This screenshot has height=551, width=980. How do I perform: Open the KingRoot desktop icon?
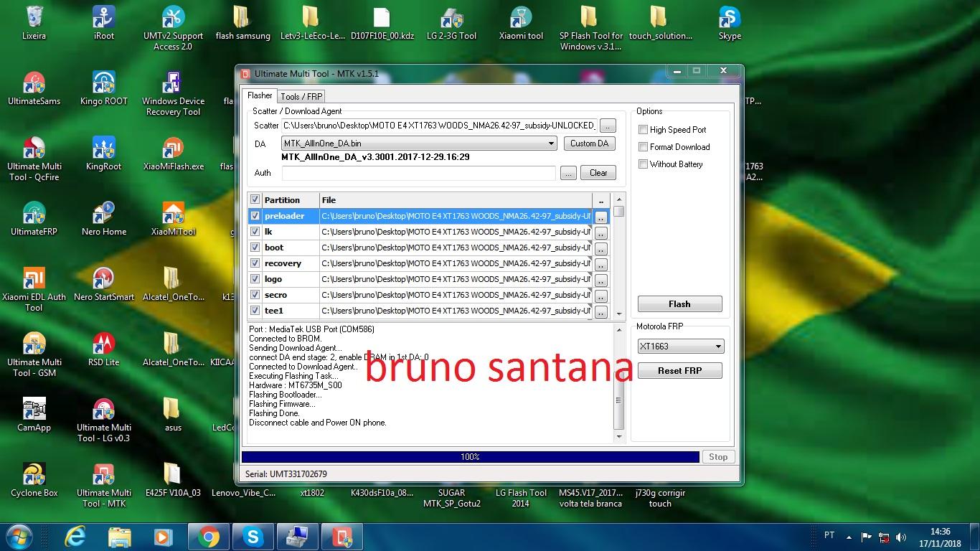104,154
